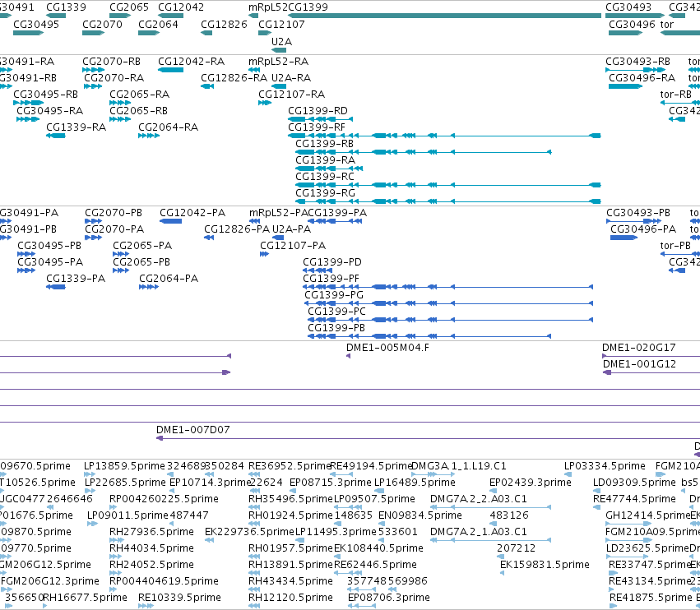Select transcript CG1399-RG label
This screenshot has height=610, width=700.
[x=326, y=193]
